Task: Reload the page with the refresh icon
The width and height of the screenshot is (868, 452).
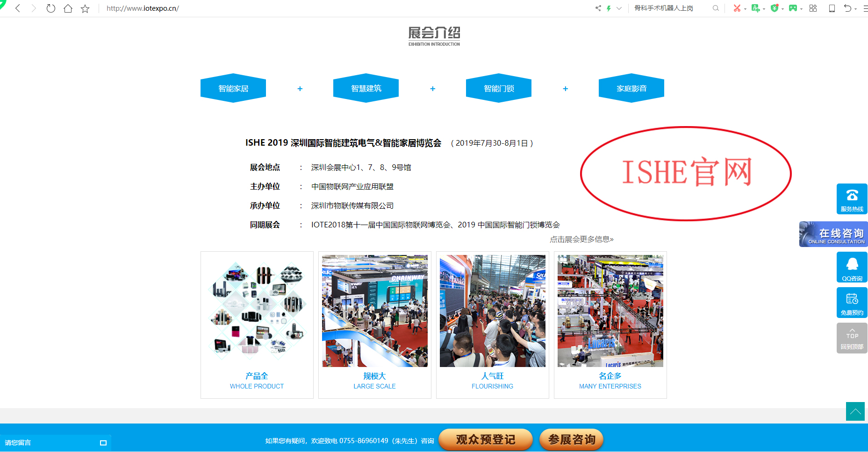Action: (x=51, y=8)
